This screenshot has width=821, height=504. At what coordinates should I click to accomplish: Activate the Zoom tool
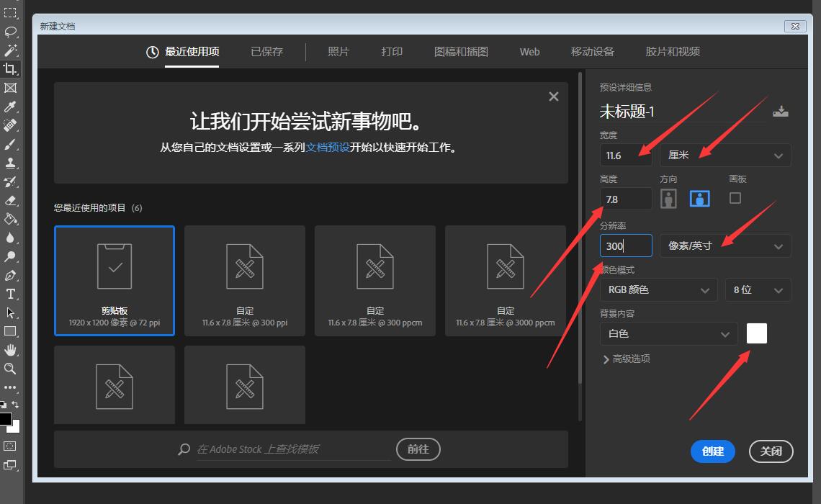pos(10,369)
